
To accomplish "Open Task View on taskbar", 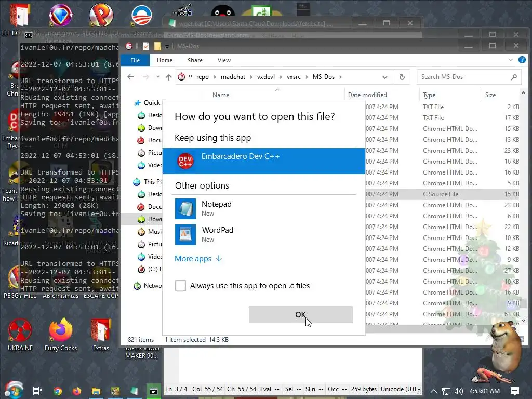I will (37, 391).
